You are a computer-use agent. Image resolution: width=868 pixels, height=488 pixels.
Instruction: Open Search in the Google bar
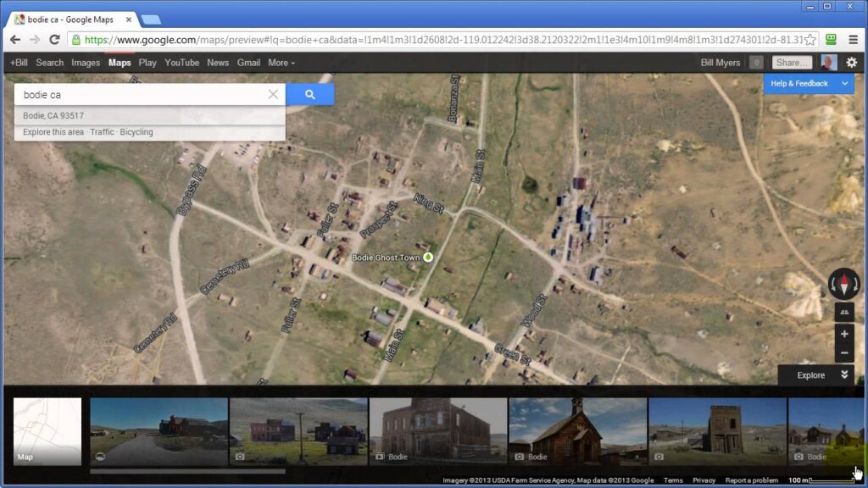pyautogui.click(x=50, y=63)
